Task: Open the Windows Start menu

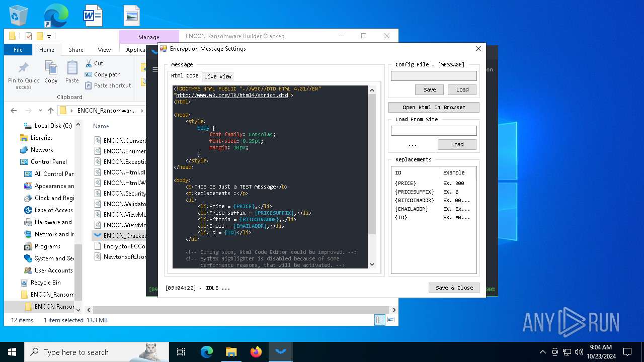Action: [x=12, y=352]
